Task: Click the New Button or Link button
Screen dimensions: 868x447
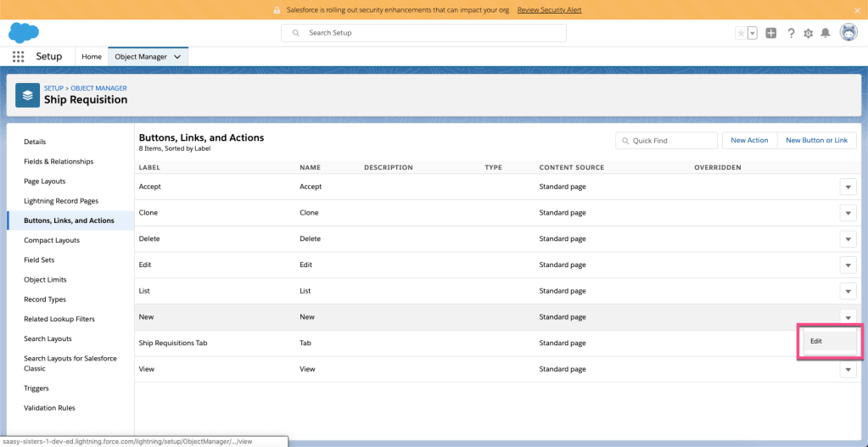Action: [x=816, y=140]
